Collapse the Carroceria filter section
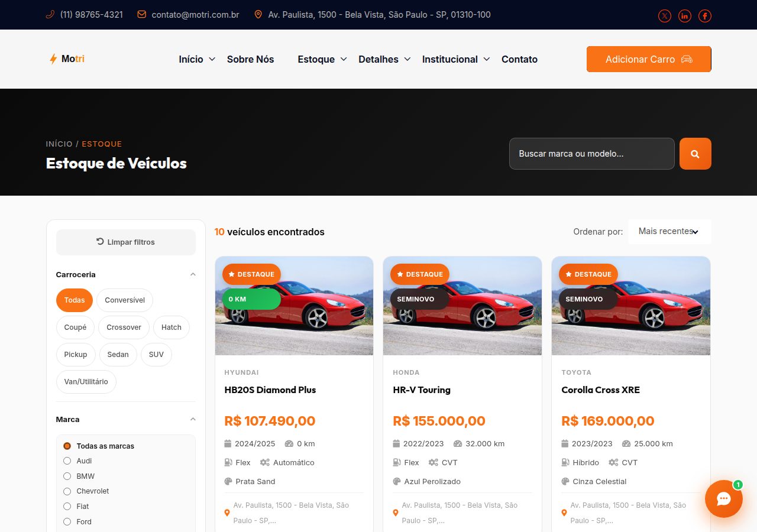Viewport: 757px width, 532px height. 193,274
